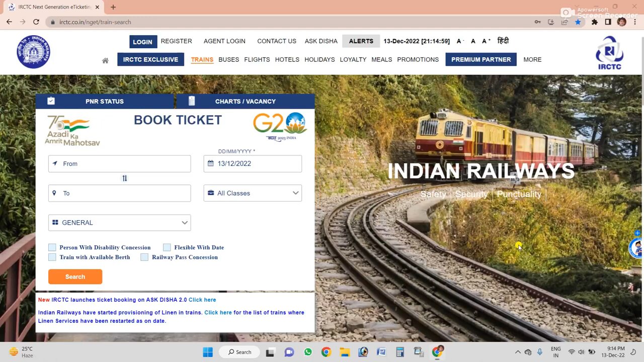Image resolution: width=644 pixels, height=362 pixels.
Task: Click the G20 India logo
Action: tap(280, 127)
